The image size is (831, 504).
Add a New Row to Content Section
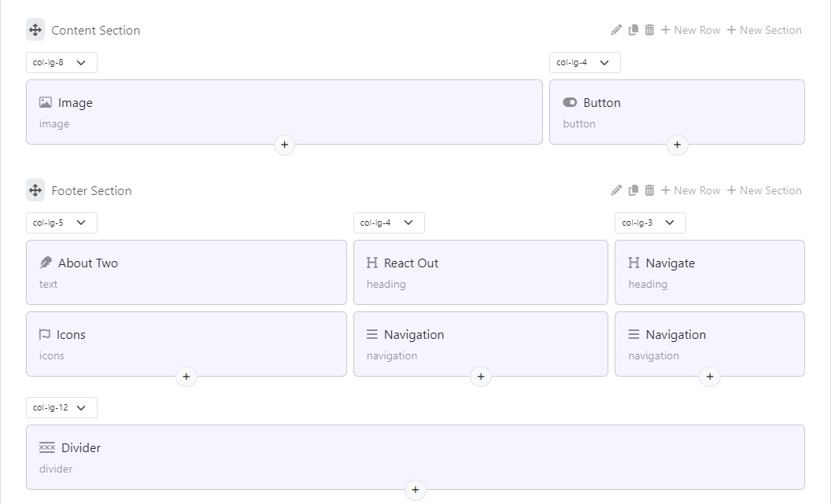pyautogui.click(x=691, y=30)
